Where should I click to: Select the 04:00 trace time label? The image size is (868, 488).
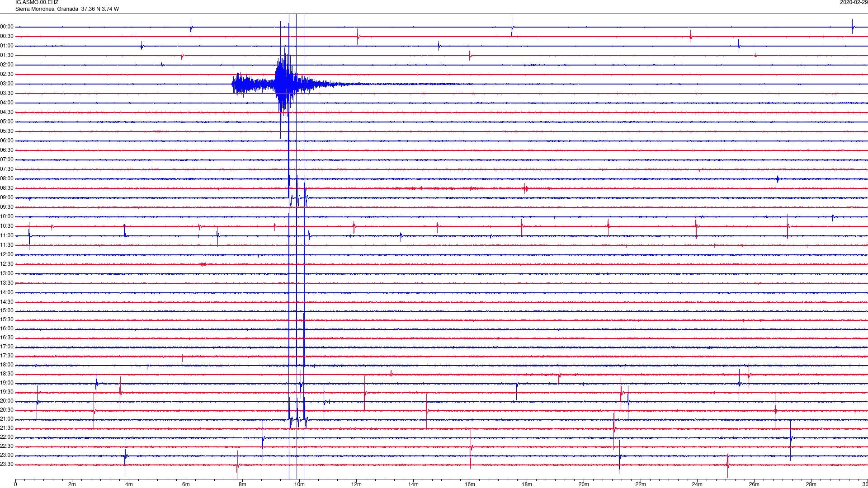(x=7, y=103)
